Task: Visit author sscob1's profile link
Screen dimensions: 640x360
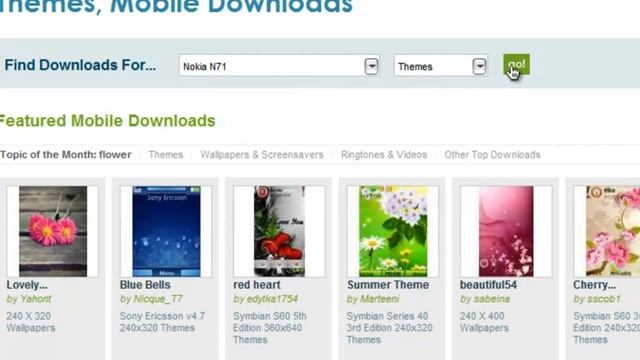Action: 597,299
